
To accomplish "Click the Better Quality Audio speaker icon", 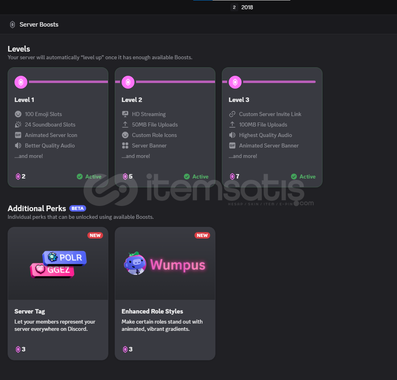I will click(x=18, y=146).
